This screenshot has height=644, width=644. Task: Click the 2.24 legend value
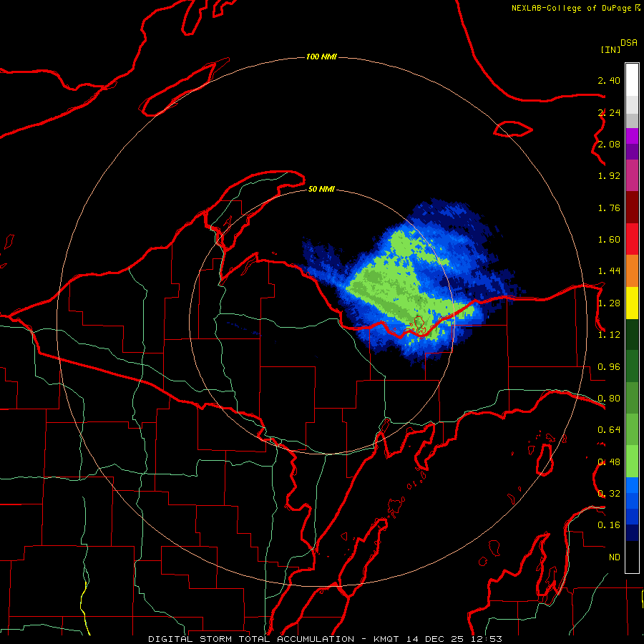(x=609, y=112)
